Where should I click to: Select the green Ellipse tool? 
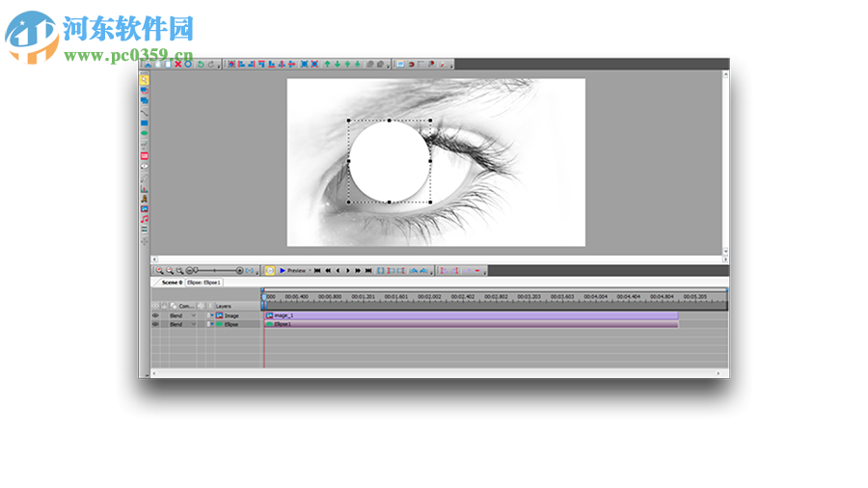pyautogui.click(x=145, y=133)
